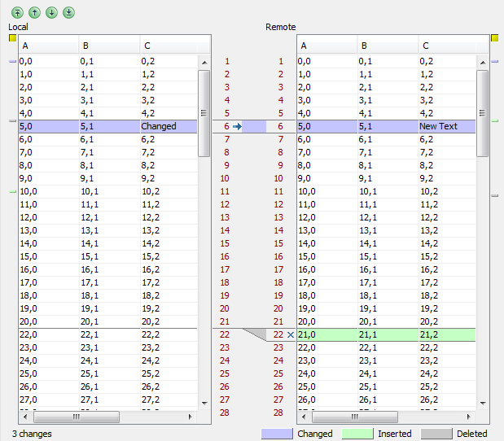The height and width of the screenshot is (441, 504).
Task: Click the yellow marker square above Local overview
Action: [x=12, y=38]
